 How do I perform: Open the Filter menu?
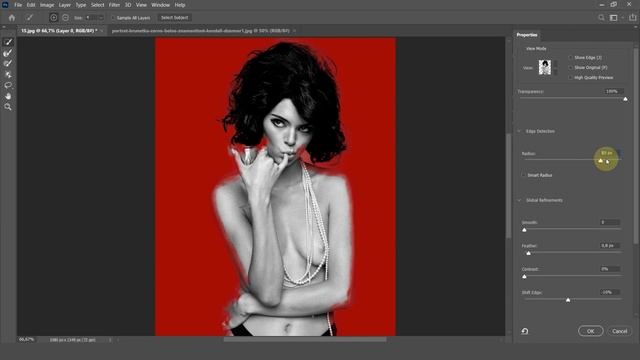coord(114,5)
